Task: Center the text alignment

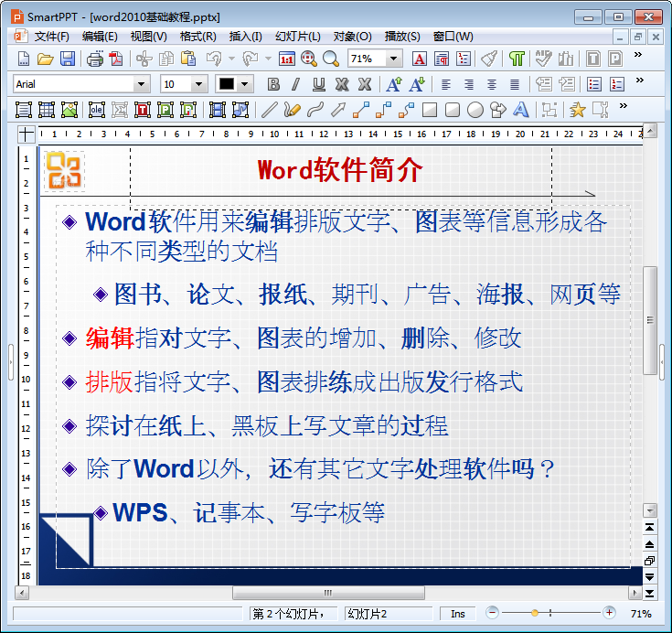Action: pyautogui.click(x=492, y=84)
